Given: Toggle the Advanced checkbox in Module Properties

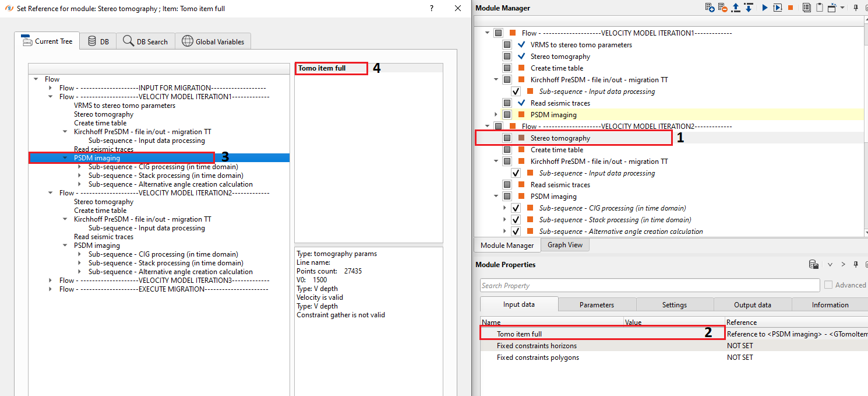Looking at the screenshot, I should (828, 285).
